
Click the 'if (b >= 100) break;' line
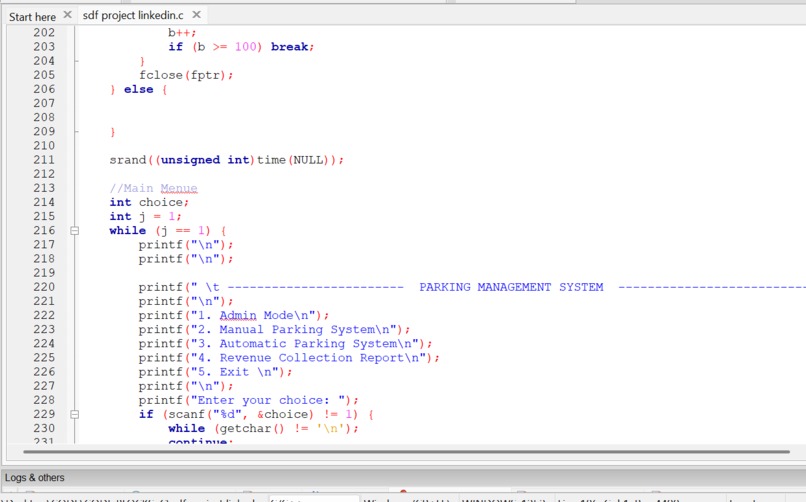241,47
